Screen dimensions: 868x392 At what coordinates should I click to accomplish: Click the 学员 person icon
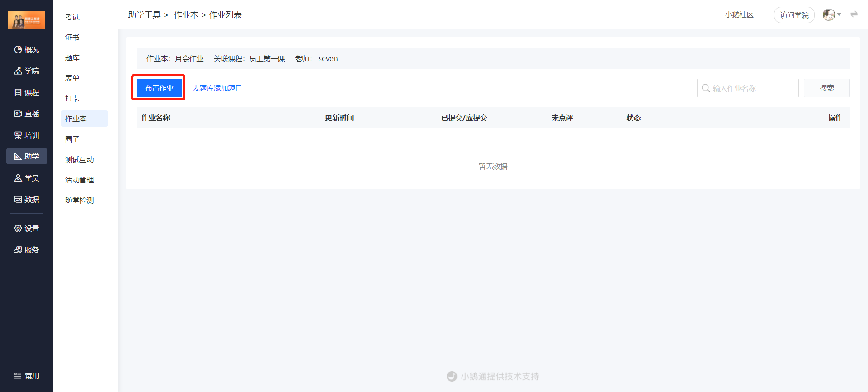[18, 178]
